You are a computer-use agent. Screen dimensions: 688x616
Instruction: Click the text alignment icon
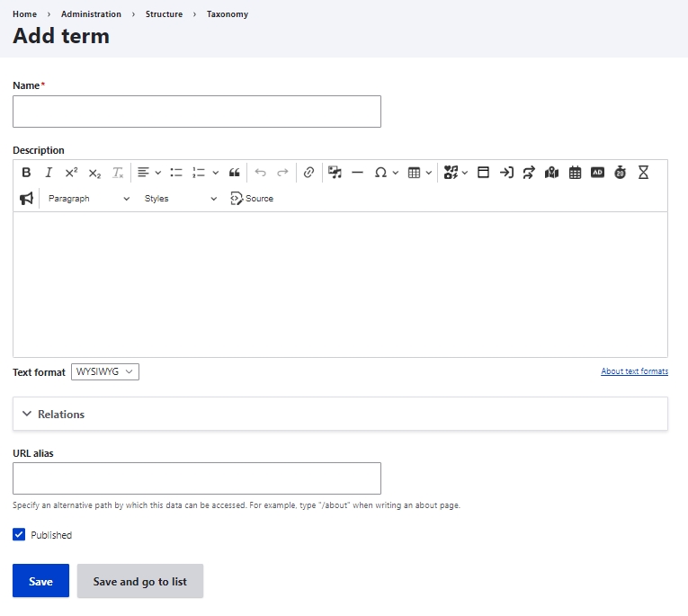pos(143,173)
